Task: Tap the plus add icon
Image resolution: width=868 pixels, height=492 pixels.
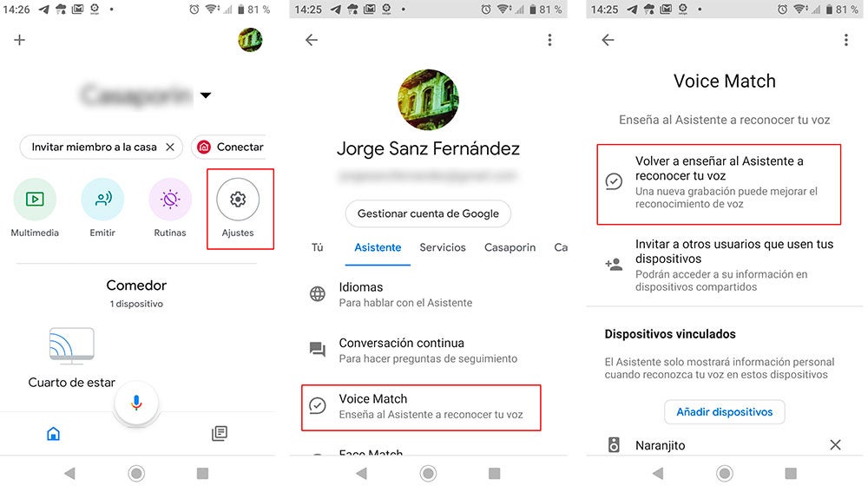Action: click(19, 40)
